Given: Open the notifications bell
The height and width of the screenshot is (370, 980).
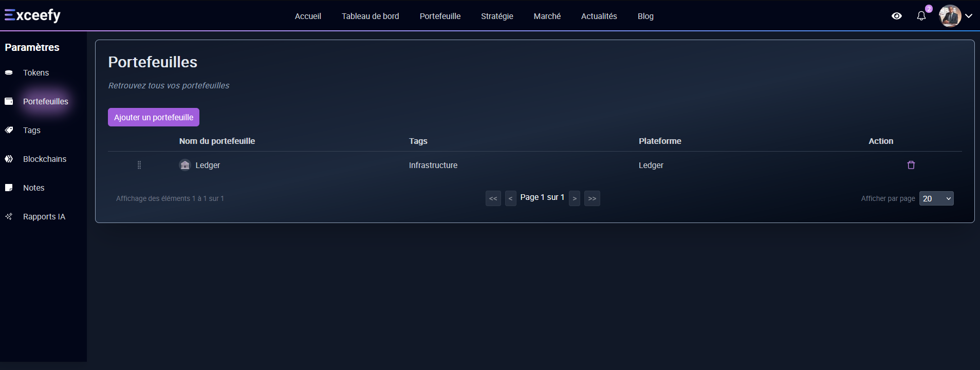Looking at the screenshot, I should pyautogui.click(x=921, y=16).
